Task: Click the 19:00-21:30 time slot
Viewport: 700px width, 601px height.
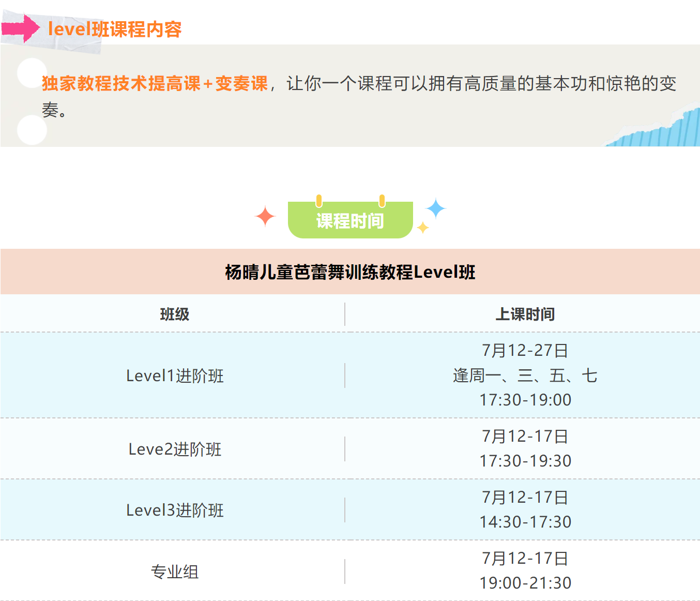Action: click(x=525, y=583)
